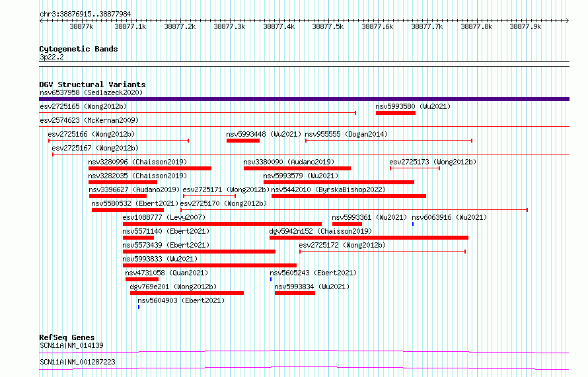The height and width of the screenshot is (377, 588).
Task: Click esv2725171 (Wong2012b) label
Action: click(226, 189)
